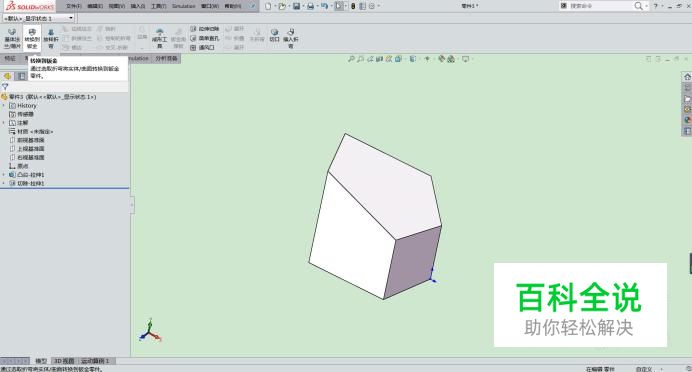
Task: Open the dropdown arrow next to New document
Action: coord(275,6)
